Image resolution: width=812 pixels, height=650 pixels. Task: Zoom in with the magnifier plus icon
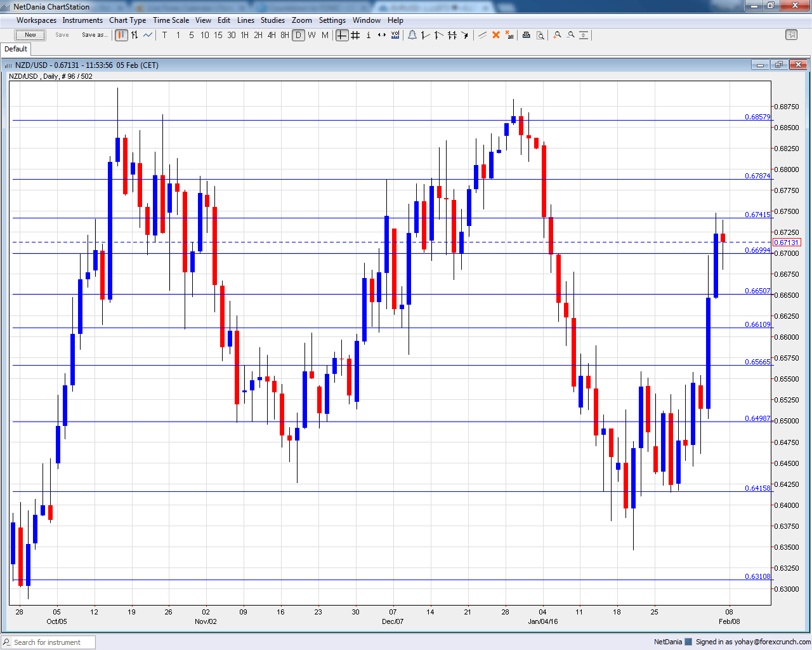[x=557, y=36]
